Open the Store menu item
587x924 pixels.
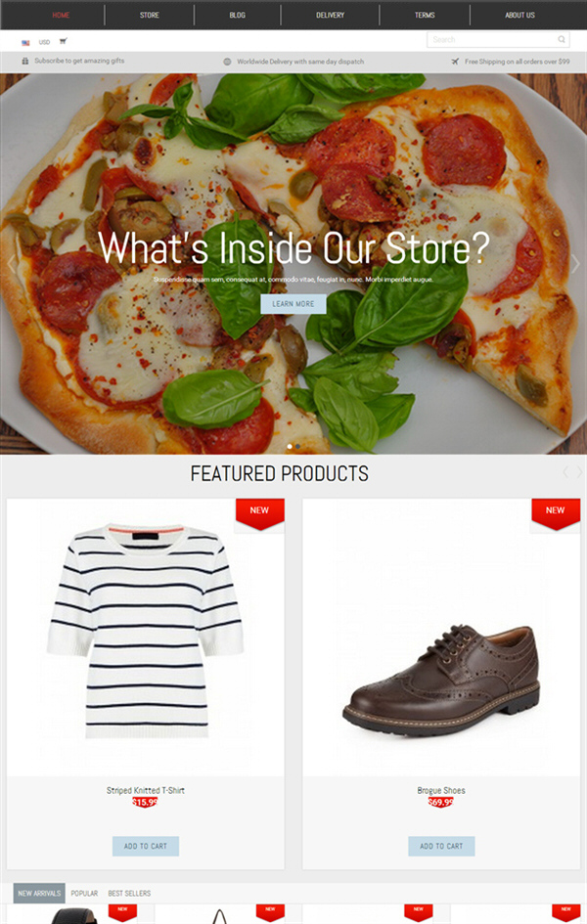pos(149,15)
